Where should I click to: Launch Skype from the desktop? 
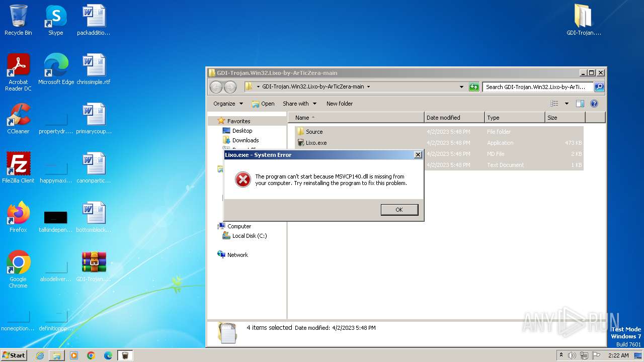click(56, 21)
